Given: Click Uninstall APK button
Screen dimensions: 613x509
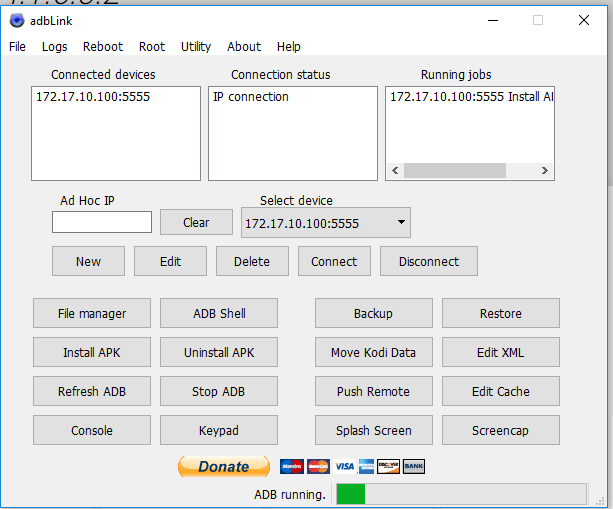Looking at the screenshot, I should coord(219,352).
